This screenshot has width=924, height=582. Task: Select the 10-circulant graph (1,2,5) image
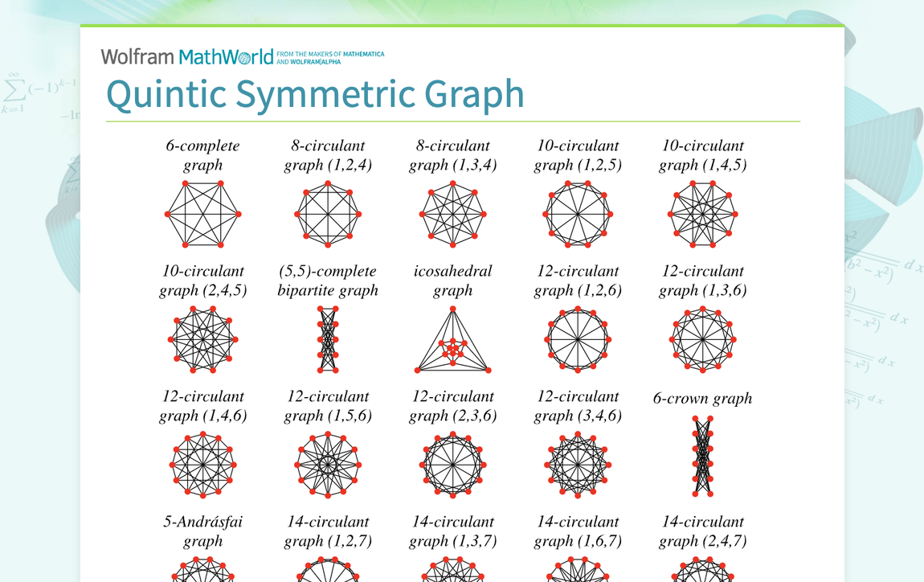[577, 215]
